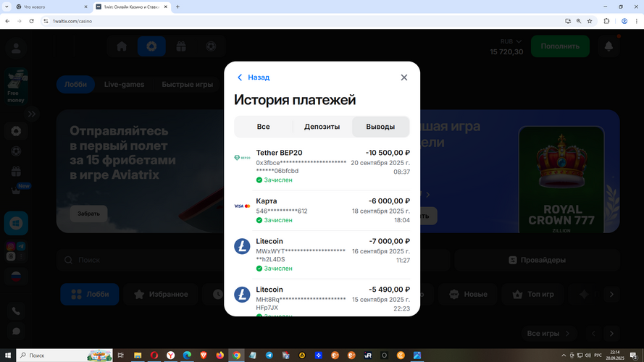Open the Telegram icon in the taskbar
The width and height of the screenshot is (644, 362).
269,355
